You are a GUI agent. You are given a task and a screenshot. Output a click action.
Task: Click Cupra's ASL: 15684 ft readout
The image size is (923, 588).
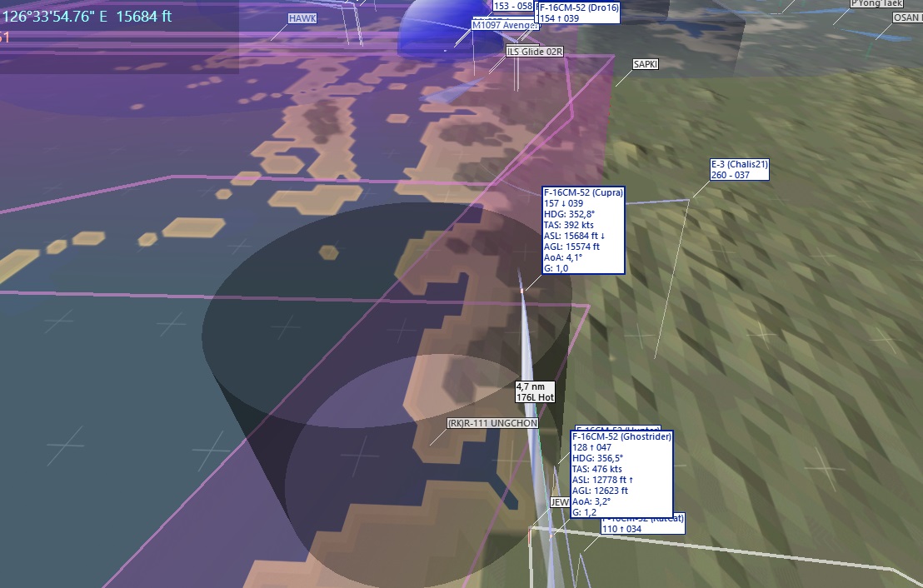[574, 236]
